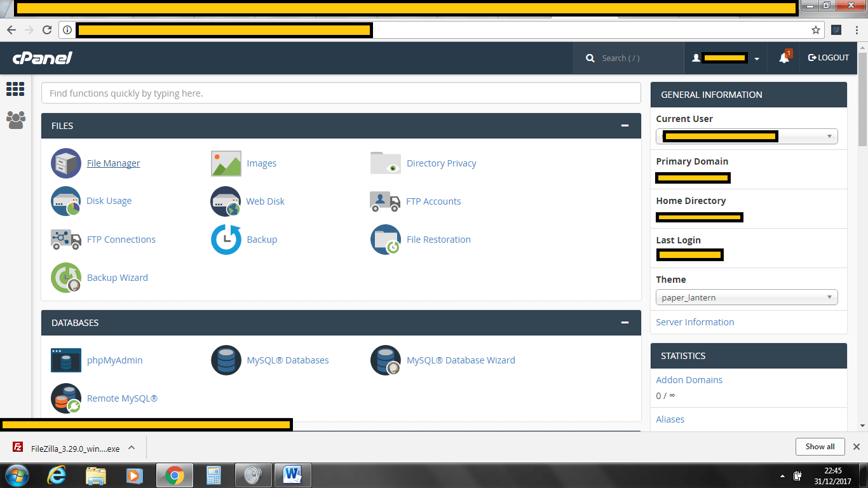Open the Theme paper_lantern dropdown
The width and height of the screenshot is (868, 488).
tap(747, 297)
